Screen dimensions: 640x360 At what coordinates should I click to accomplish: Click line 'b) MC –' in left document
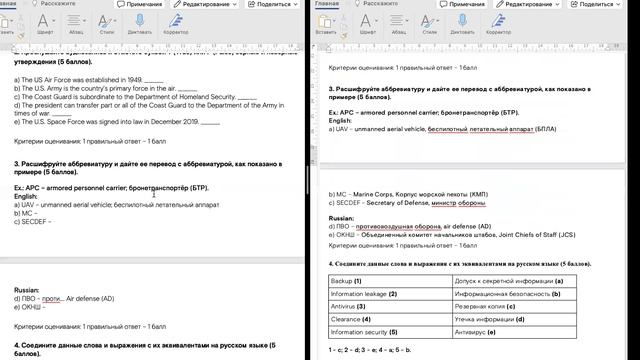click(26, 213)
